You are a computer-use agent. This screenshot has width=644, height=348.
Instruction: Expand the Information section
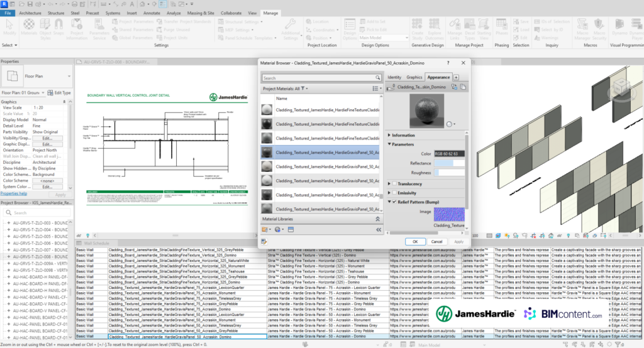point(389,135)
